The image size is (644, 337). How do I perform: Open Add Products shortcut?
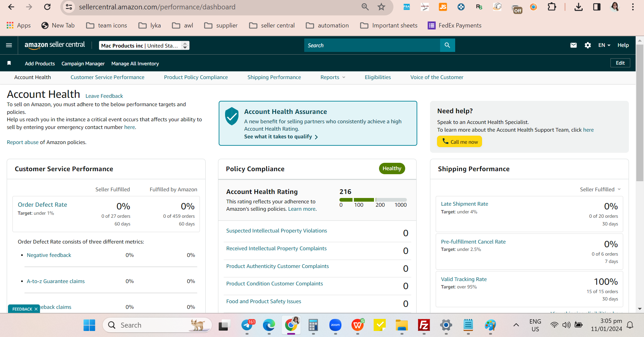[x=40, y=64]
